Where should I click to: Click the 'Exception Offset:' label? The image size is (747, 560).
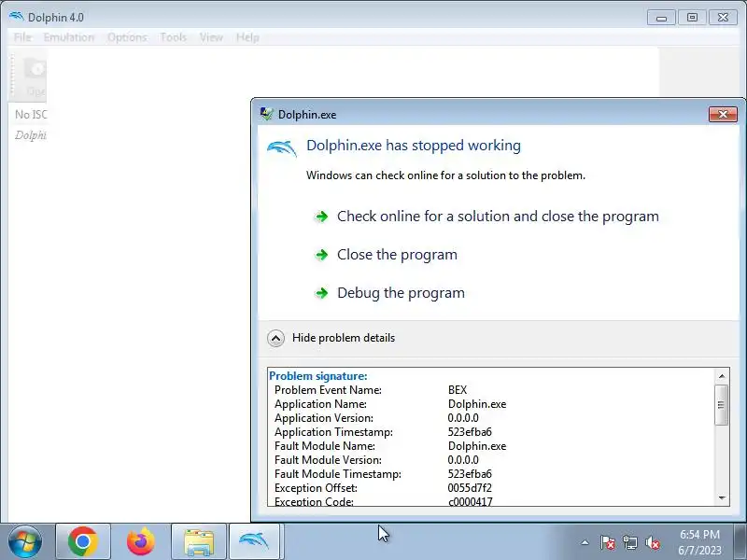pos(316,488)
